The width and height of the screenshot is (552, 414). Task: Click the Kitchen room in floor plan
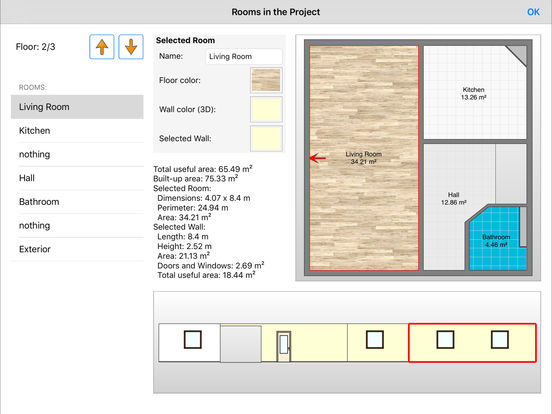[474, 93]
